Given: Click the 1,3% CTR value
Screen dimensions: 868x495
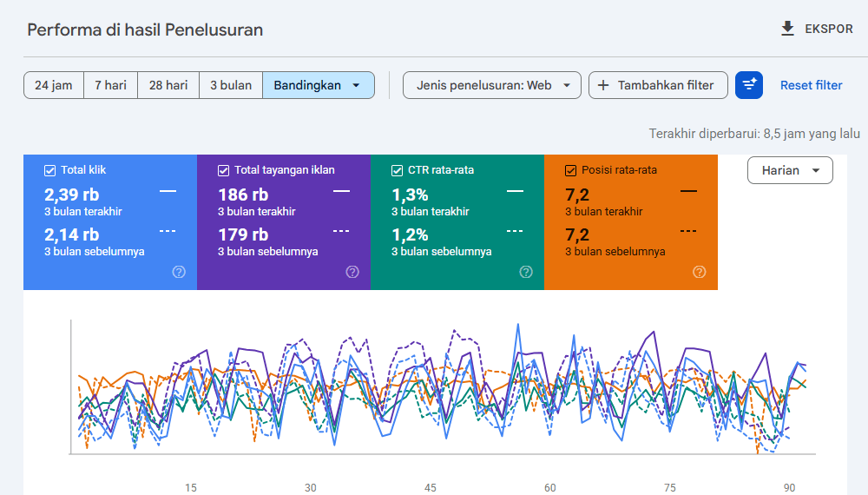Looking at the screenshot, I should [411, 195].
